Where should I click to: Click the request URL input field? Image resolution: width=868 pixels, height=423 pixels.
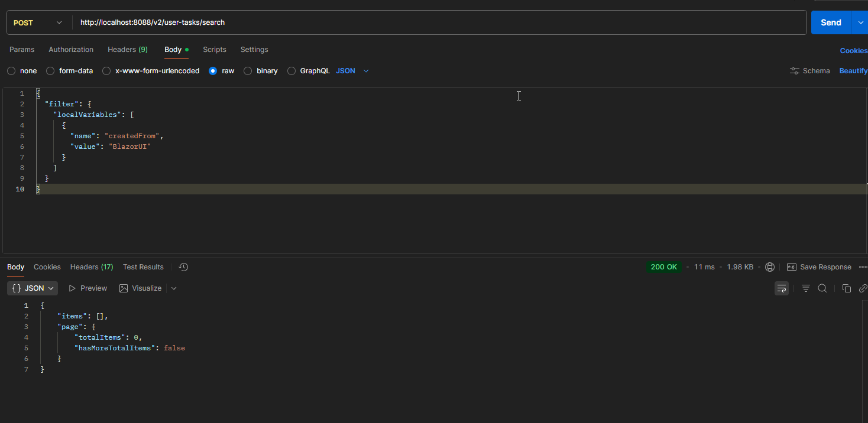438,22
